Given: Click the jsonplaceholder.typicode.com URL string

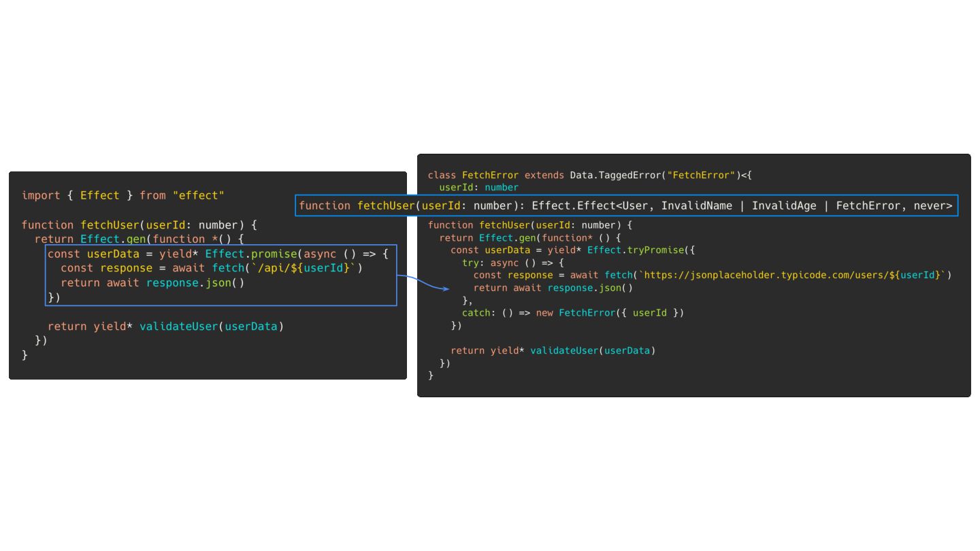Looking at the screenshot, I should tap(791, 275).
